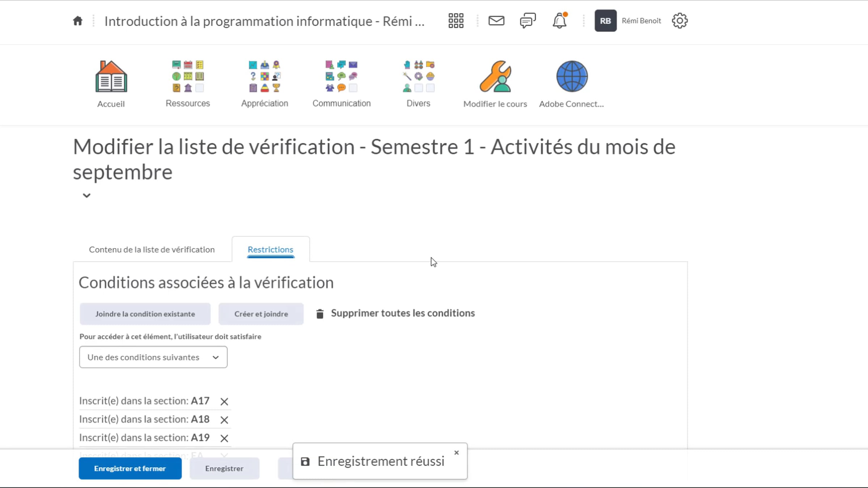Go to the course home icon
The width and height of the screenshot is (868, 488).
coord(78,21)
